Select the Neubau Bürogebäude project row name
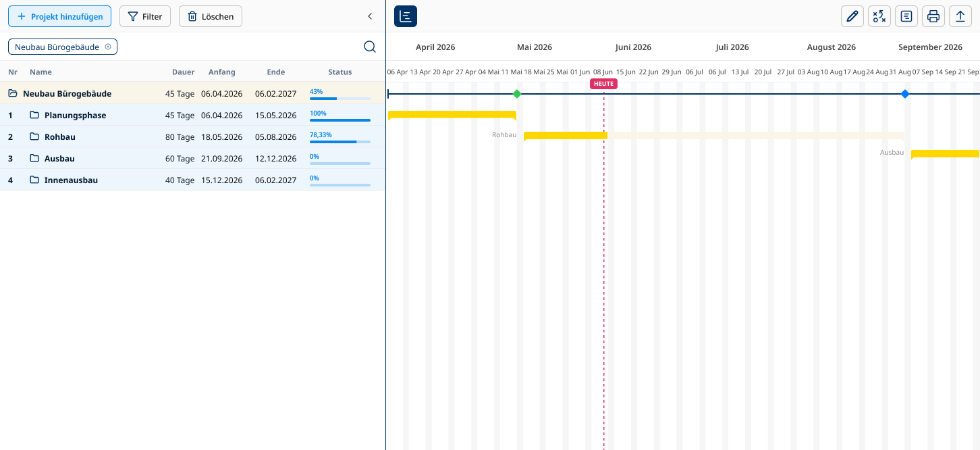Image resolution: width=980 pixels, height=450 pixels. pyautogui.click(x=67, y=94)
